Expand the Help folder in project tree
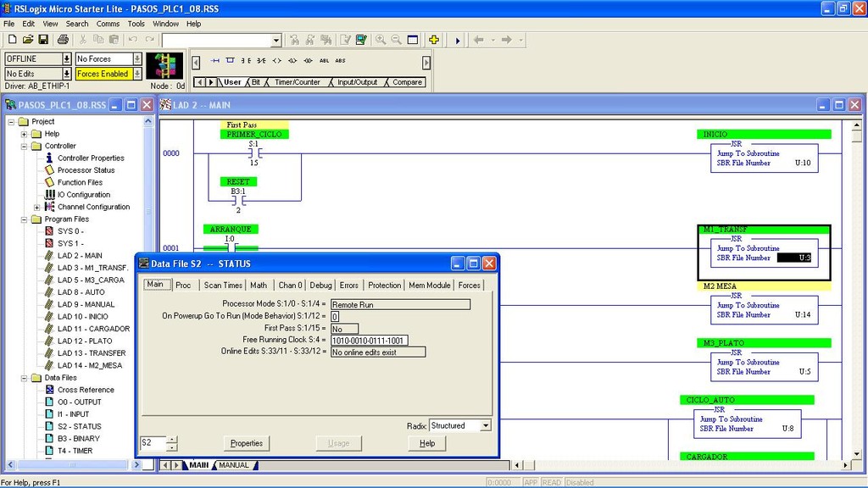The image size is (868, 488). tap(24, 134)
